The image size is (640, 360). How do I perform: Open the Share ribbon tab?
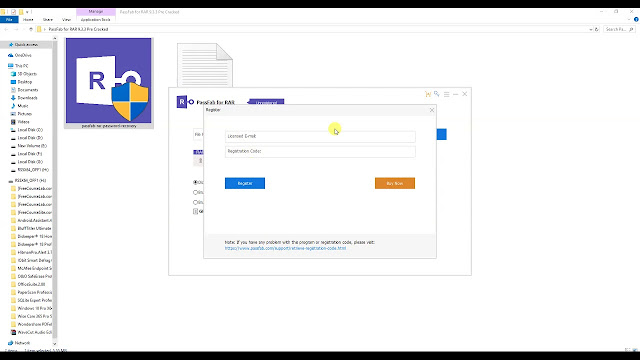[x=48, y=20]
